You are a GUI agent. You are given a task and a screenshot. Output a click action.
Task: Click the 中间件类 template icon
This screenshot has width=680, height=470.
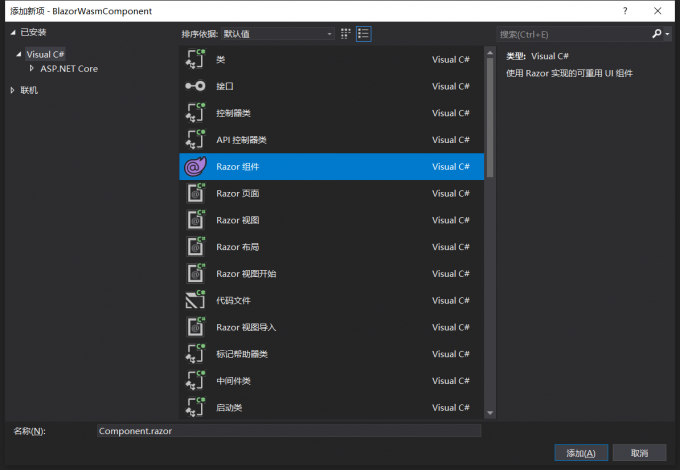195,381
